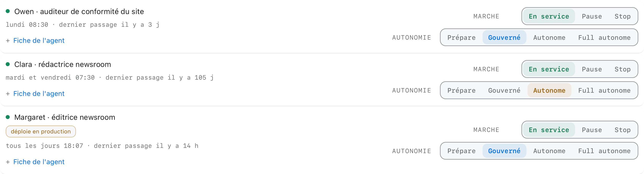This screenshot has height=174, width=644.
Task: Select Autonome for Owen's autonomy
Action: (x=549, y=38)
